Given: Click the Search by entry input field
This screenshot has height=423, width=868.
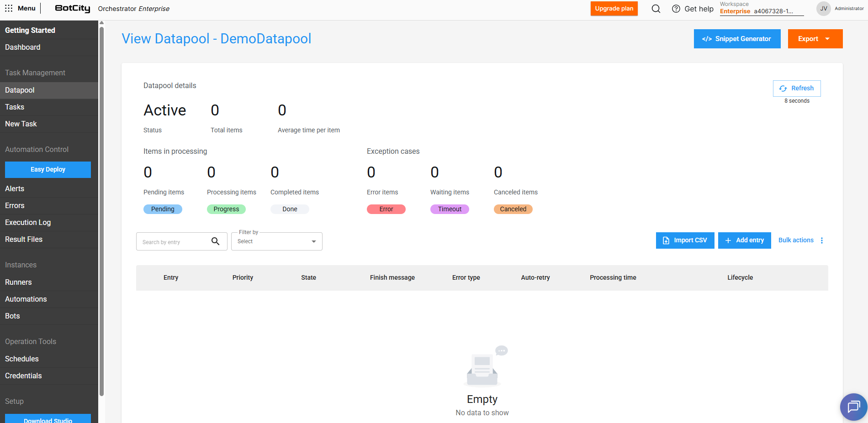Looking at the screenshot, I should tap(174, 242).
